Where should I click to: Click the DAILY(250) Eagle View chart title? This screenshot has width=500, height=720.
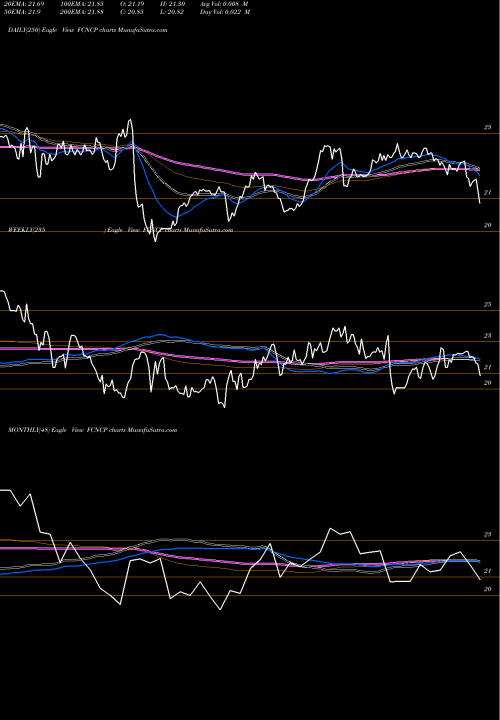pos(87,30)
